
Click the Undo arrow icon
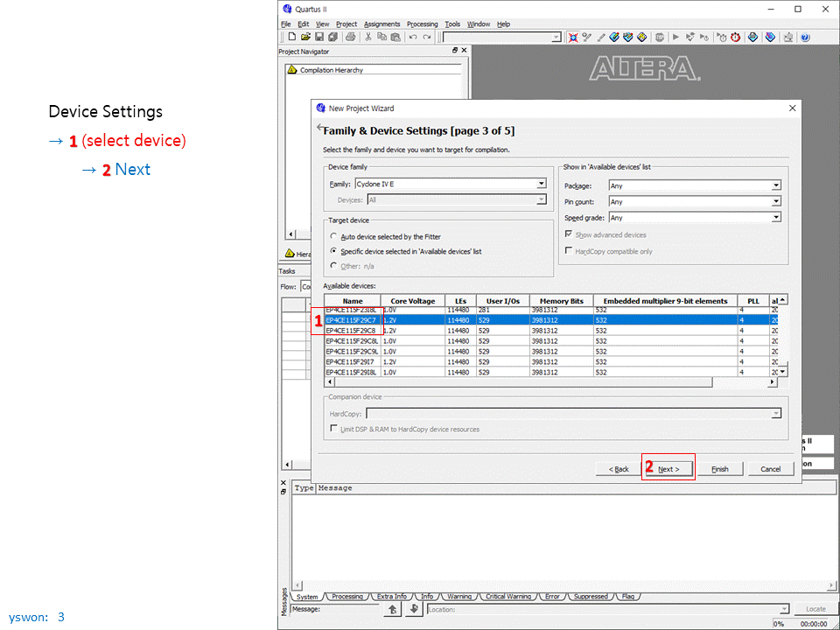413,37
